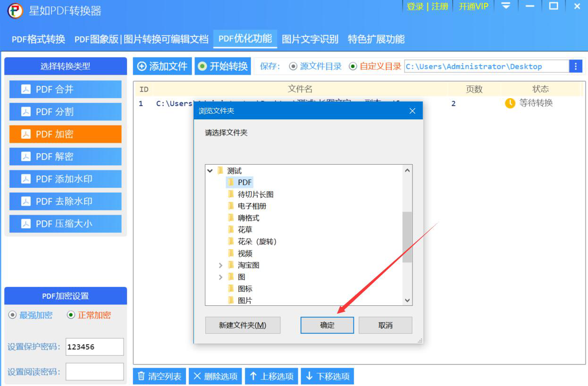This screenshot has width=588, height=386.
Task: Switch to the 图片文字识别 tab
Action: (x=310, y=39)
